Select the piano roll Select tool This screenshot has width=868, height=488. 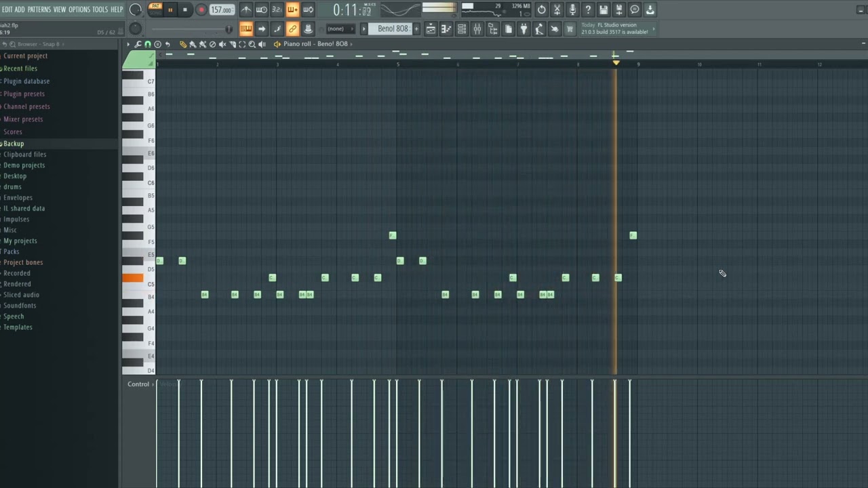point(242,44)
